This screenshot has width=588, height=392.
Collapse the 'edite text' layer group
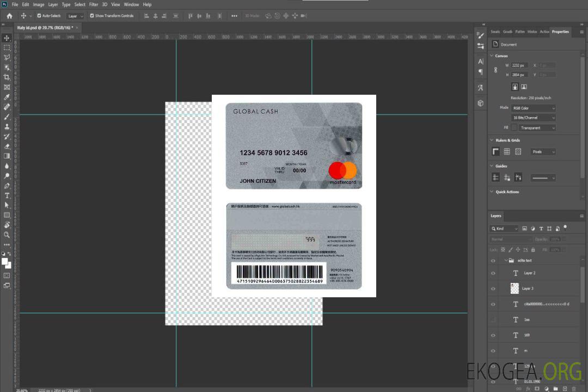[x=506, y=260]
